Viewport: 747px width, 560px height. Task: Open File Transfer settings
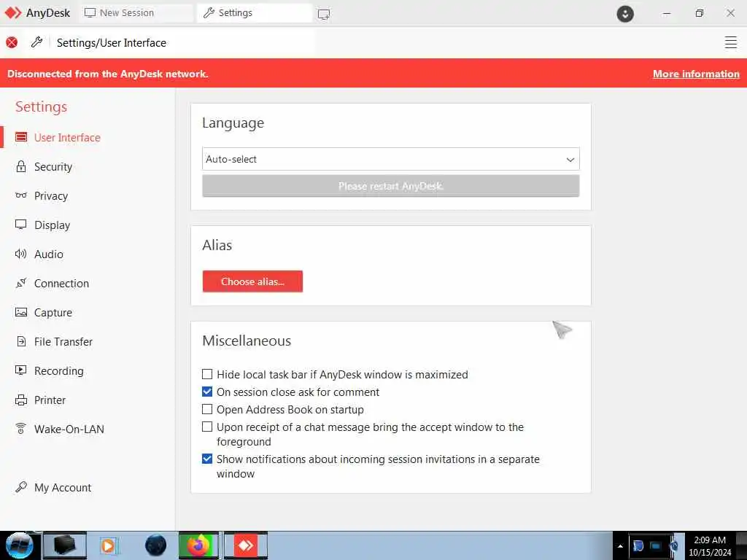(63, 341)
